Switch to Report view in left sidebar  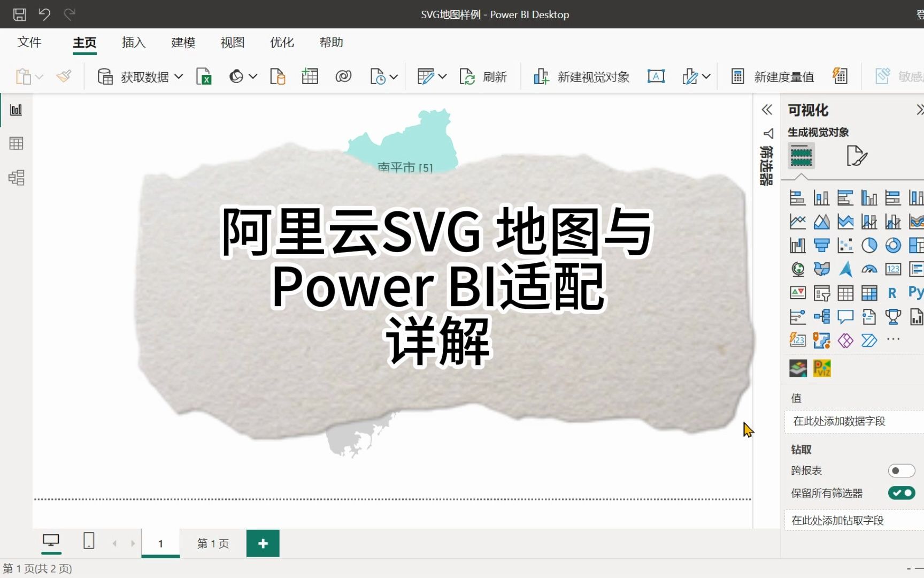point(16,110)
